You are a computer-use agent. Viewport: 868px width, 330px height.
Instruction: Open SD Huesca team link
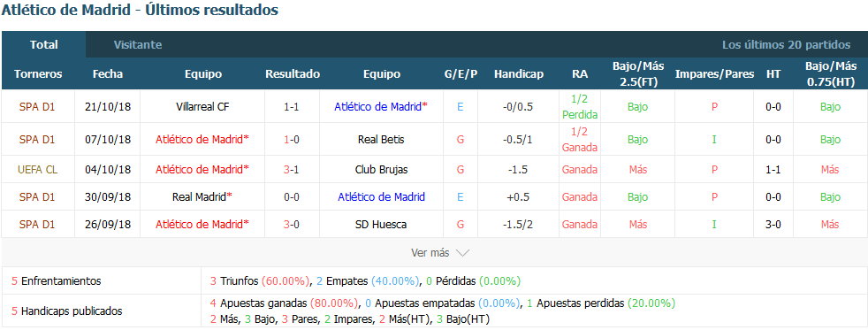(x=381, y=224)
